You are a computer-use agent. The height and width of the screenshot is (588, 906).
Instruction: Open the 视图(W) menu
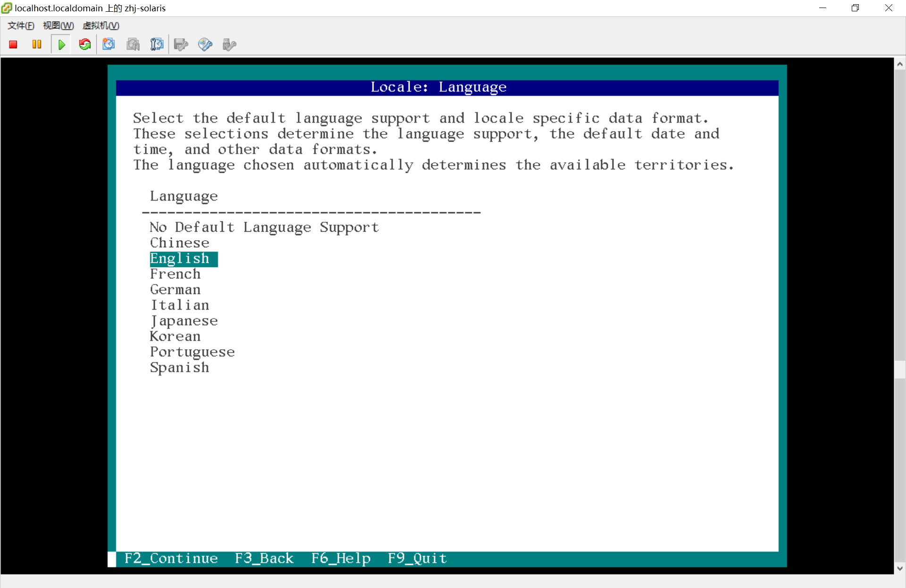[x=58, y=25]
